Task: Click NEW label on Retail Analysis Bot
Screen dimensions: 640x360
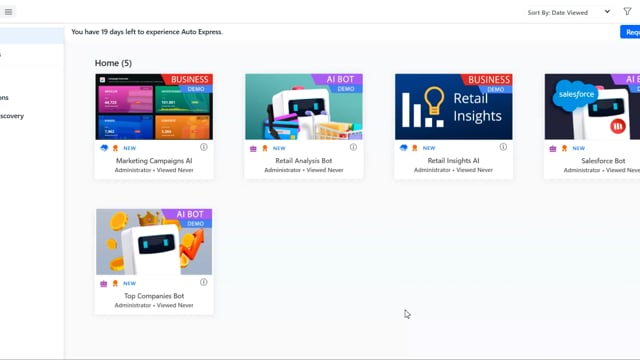Action: click(x=279, y=148)
